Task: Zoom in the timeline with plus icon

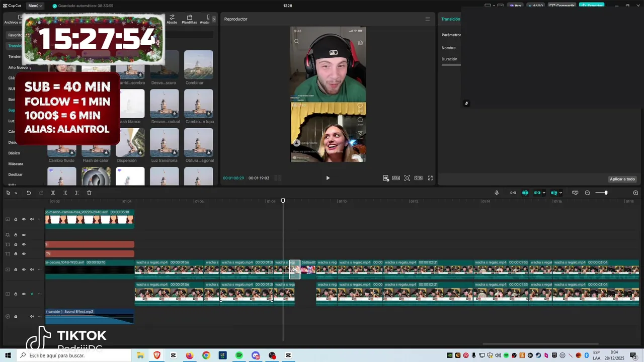Action: tap(635, 193)
